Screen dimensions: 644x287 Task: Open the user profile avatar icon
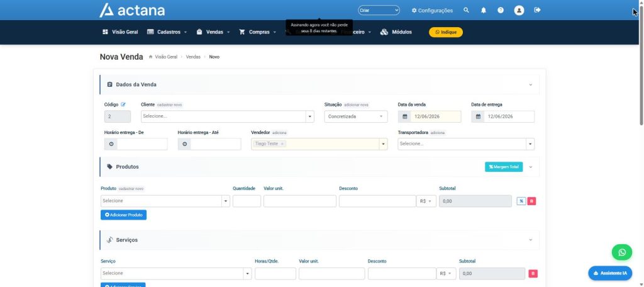pos(519,10)
